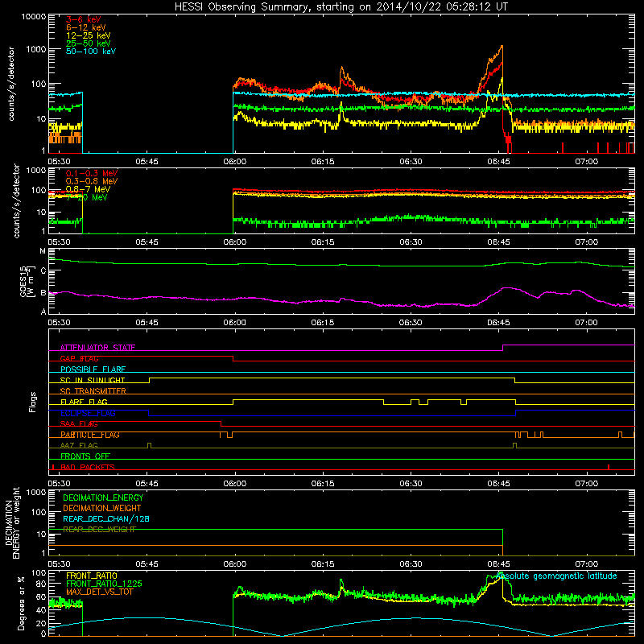Click the 'SC_IN_SUNLIGHT' flag label
This screenshot has width=644, height=644.
pos(93,380)
